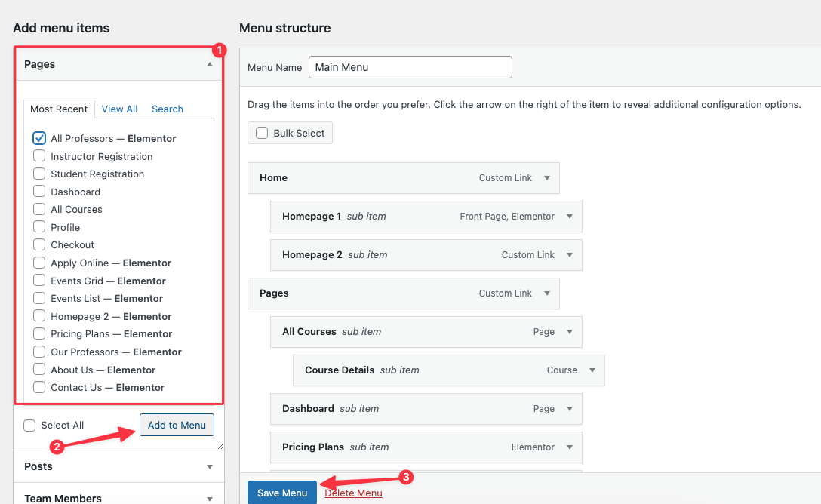Image resolution: width=821 pixels, height=504 pixels.
Task: Open Course Details item arrow
Action: click(592, 370)
